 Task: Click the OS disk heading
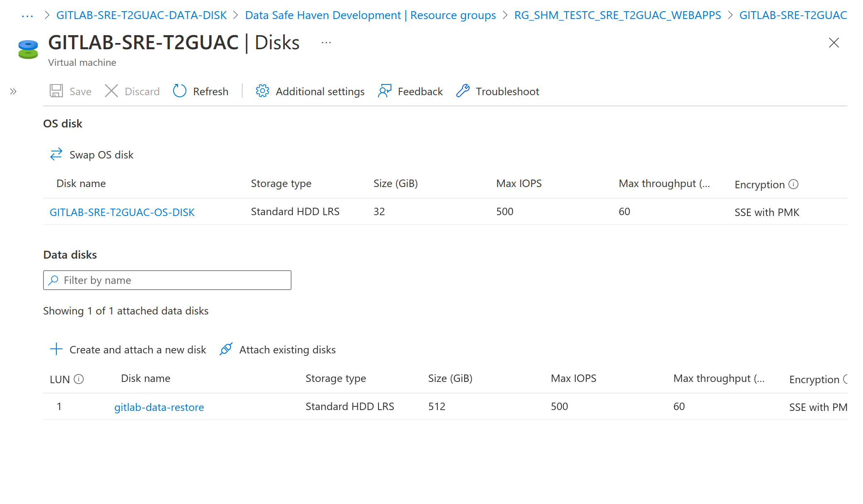[63, 123]
